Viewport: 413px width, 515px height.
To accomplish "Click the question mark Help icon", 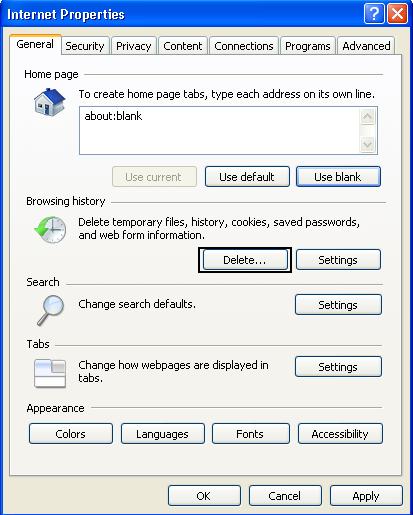I will [x=374, y=14].
